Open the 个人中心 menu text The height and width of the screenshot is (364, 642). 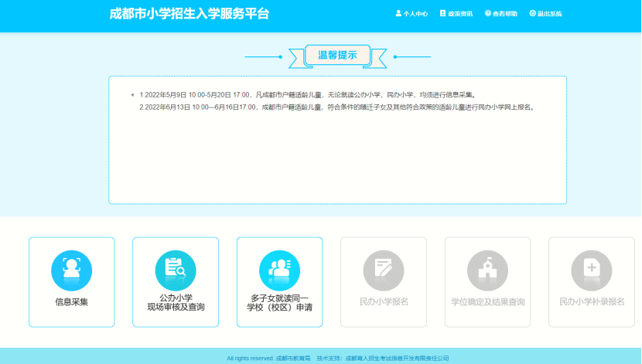tap(415, 14)
